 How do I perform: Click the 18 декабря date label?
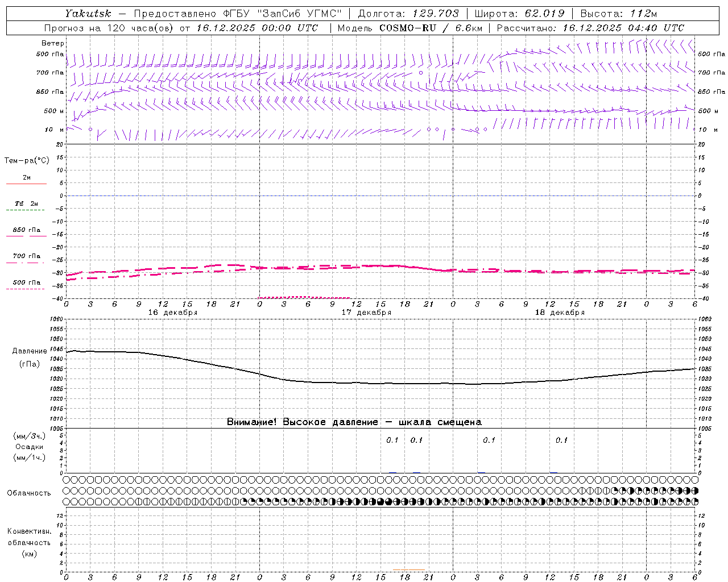point(560,313)
